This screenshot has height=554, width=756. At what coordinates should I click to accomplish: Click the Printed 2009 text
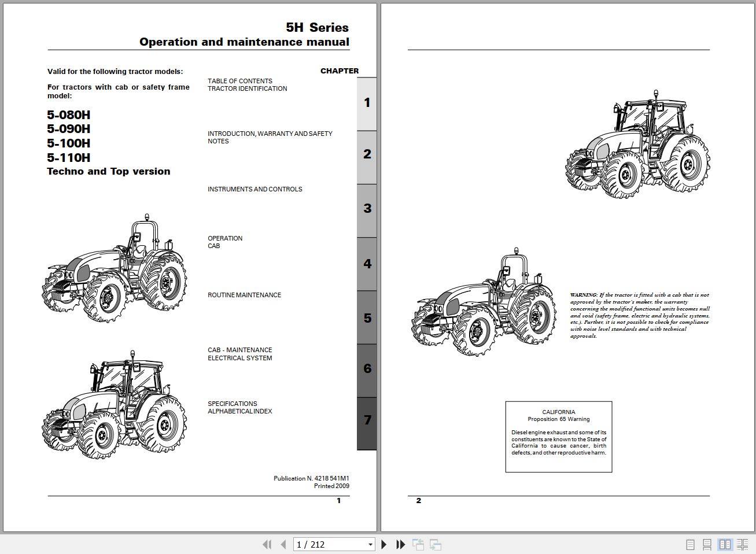[331, 486]
